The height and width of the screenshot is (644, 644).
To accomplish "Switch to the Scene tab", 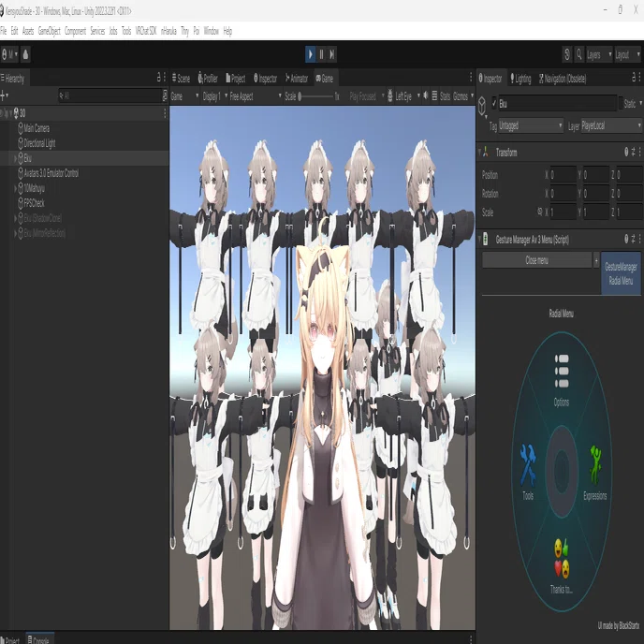I will pos(181,78).
